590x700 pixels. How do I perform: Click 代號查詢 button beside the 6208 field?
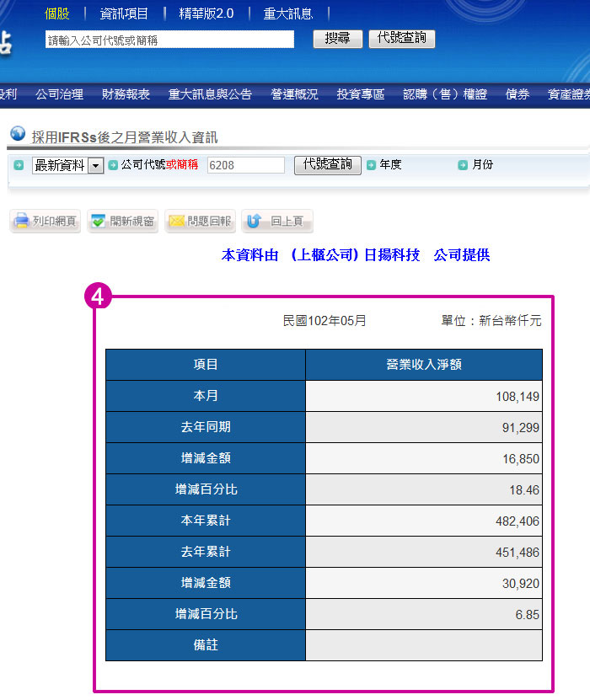(328, 165)
